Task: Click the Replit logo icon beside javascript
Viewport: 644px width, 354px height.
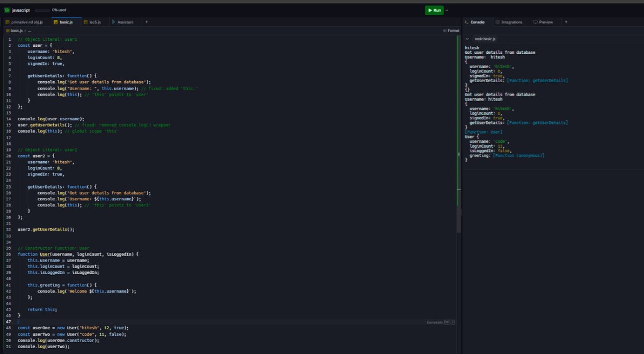Action: point(7,10)
